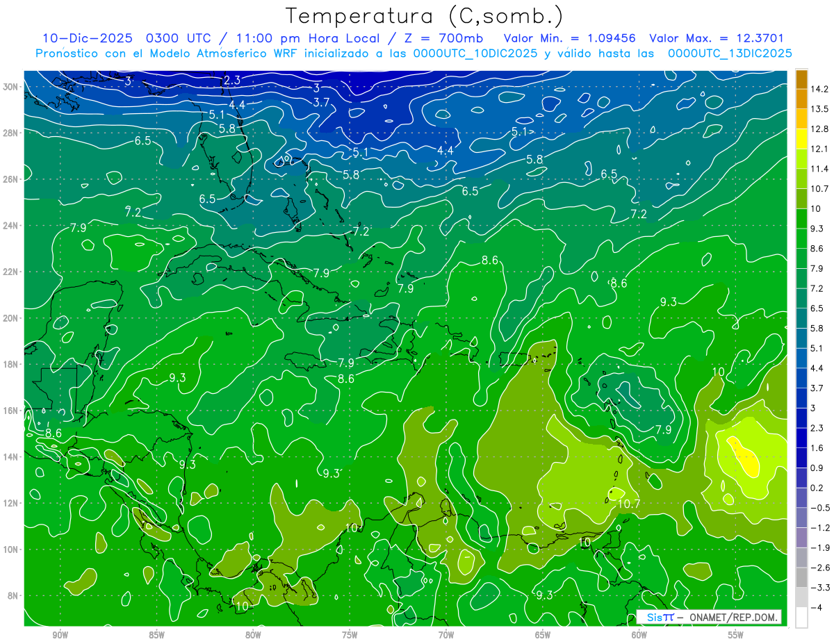Click the 14N latitude axis label
834x644 pixels.
pyautogui.click(x=12, y=457)
